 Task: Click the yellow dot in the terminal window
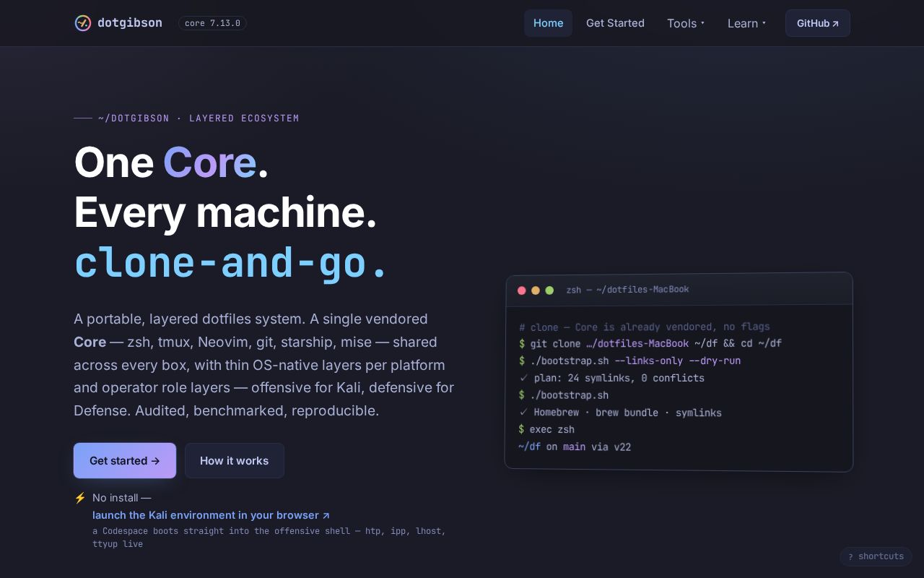pos(536,290)
